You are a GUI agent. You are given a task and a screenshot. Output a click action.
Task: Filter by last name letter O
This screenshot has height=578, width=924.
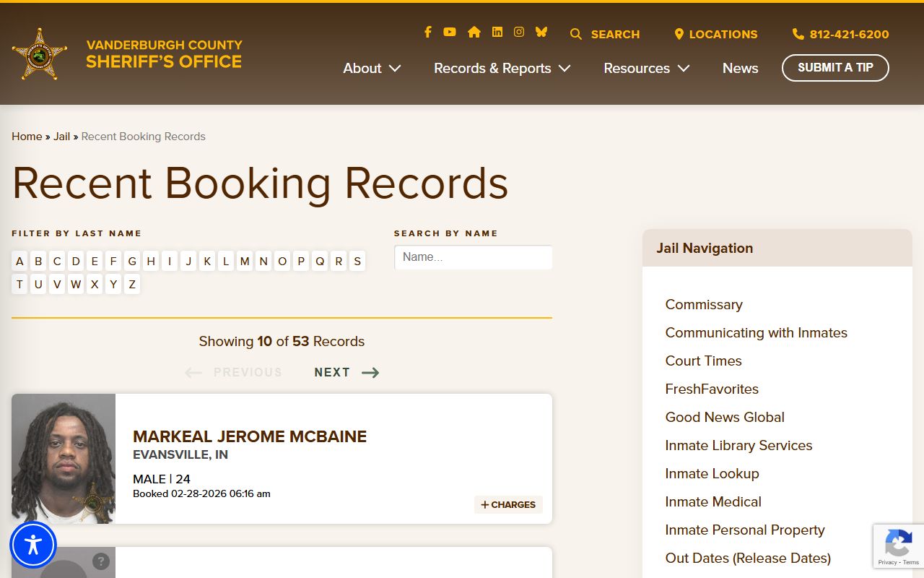[x=282, y=262]
